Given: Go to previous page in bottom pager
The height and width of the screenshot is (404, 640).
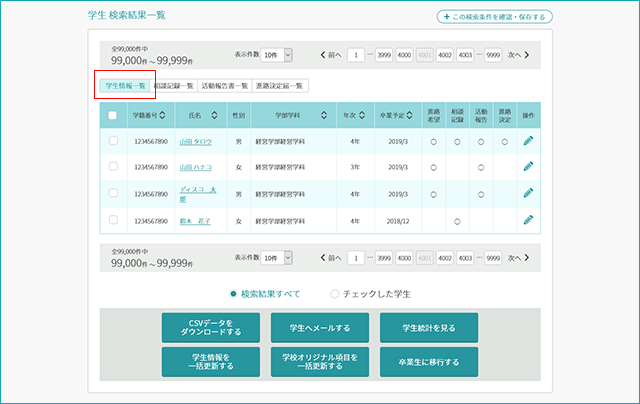Looking at the screenshot, I should point(331,258).
